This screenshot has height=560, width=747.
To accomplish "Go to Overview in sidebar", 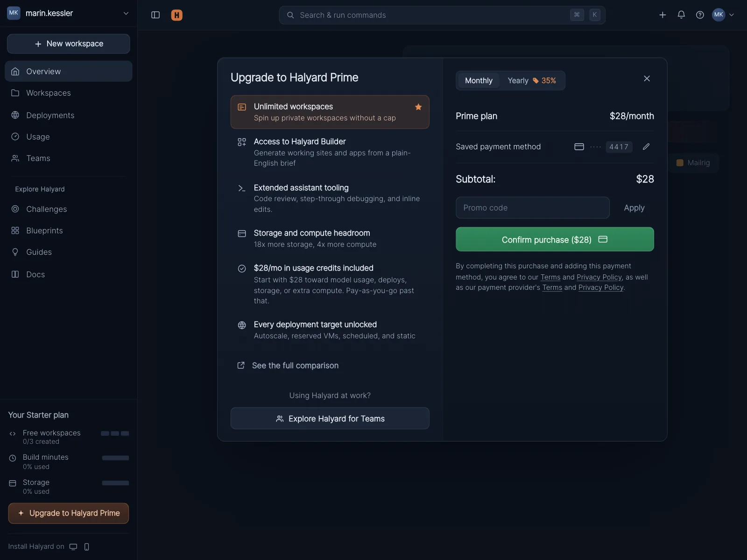I will pos(69,71).
